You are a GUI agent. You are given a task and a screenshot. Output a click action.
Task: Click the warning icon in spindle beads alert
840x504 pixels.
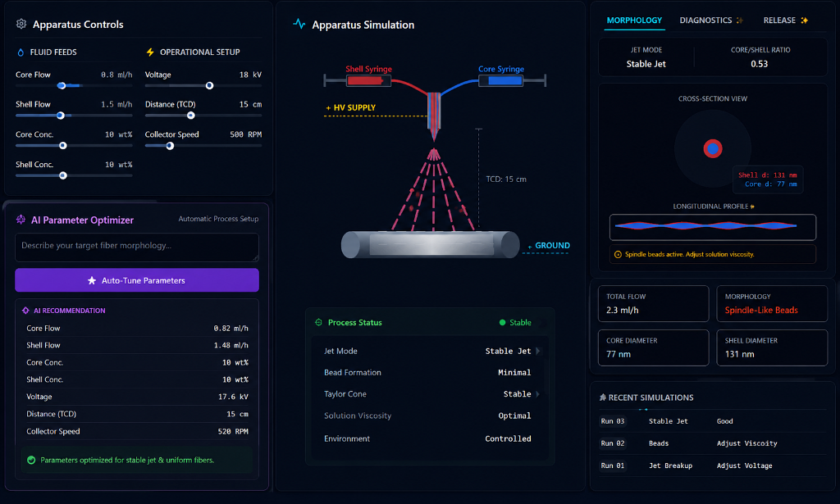point(618,255)
